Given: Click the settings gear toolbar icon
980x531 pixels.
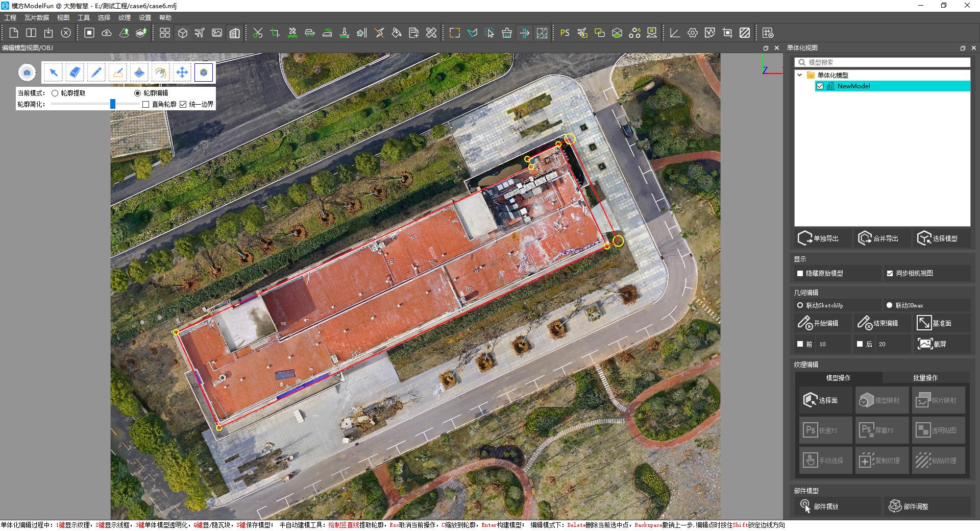Looking at the screenshot, I should (x=692, y=33).
